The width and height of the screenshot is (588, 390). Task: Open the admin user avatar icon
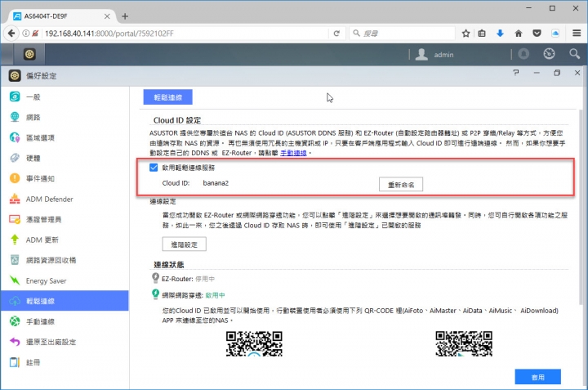421,55
